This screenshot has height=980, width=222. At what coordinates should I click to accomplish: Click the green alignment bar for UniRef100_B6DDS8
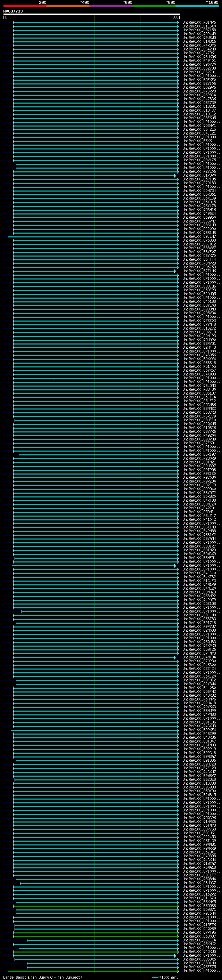tap(96, 906)
